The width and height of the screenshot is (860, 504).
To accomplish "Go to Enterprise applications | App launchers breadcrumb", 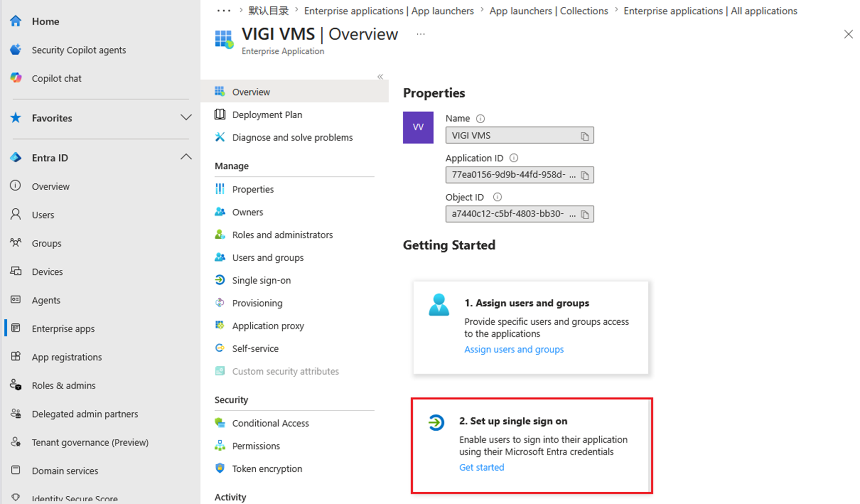I will [x=389, y=11].
